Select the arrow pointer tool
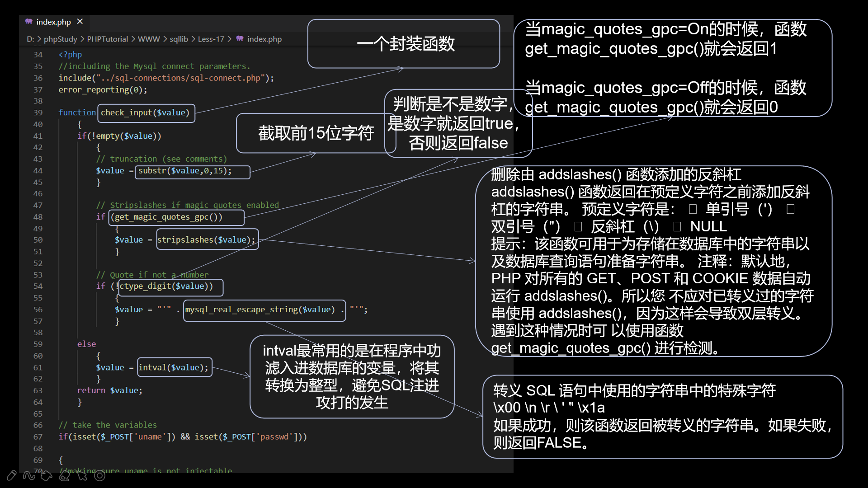Viewport: 868px width, 488px height. [82, 475]
